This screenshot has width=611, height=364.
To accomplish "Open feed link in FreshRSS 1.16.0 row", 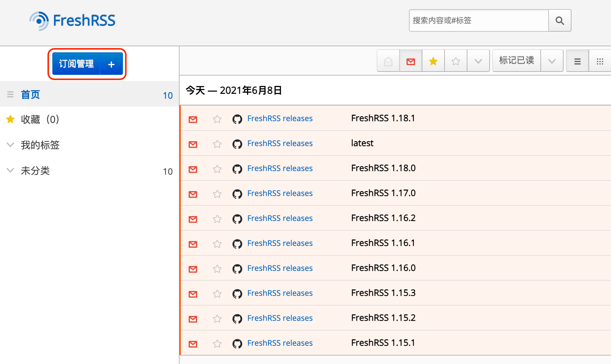I will click(x=280, y=268).
